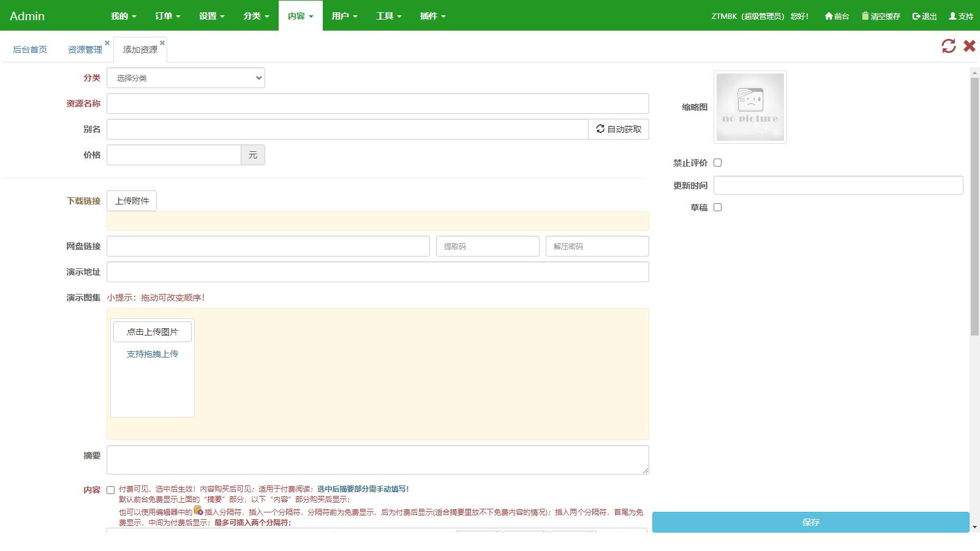Image resolution: width=980 pixels, height=551 pixels.
Task: Click the user icon beside 支持
Action: 954,17
